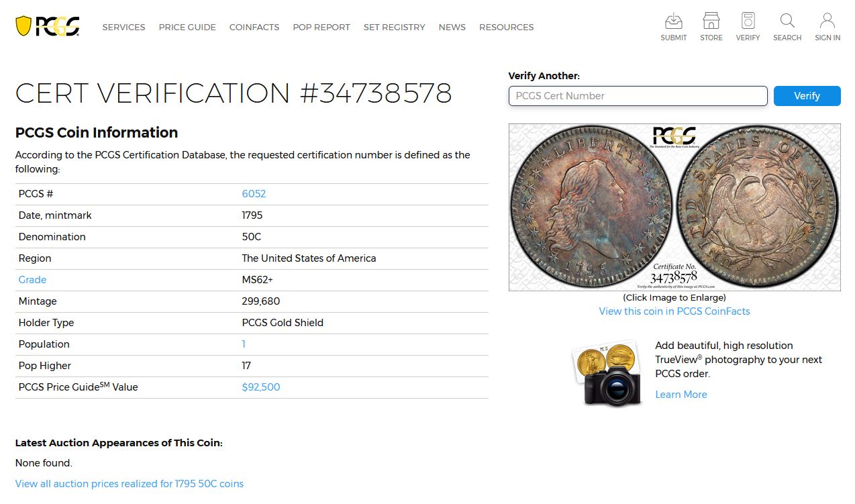855x504 pixels.
Task: Click the Grade label link
Action: [x=32, y=280]
